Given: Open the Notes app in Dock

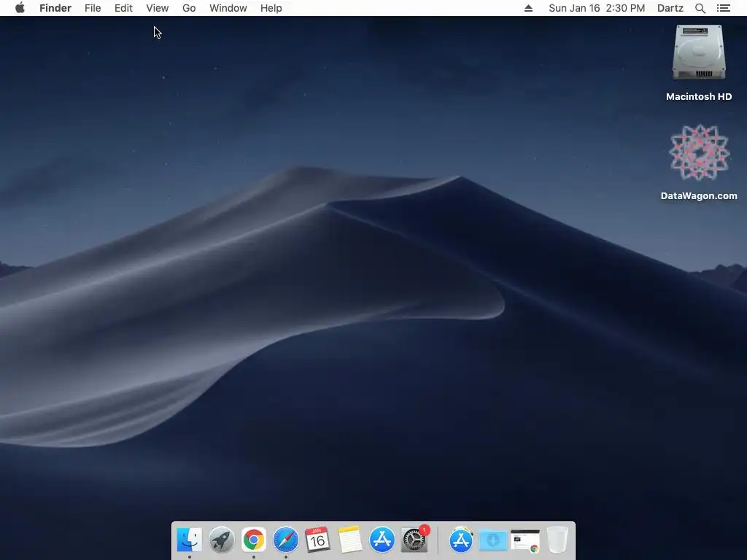Looking at the screenshot, I should [349, 540].
